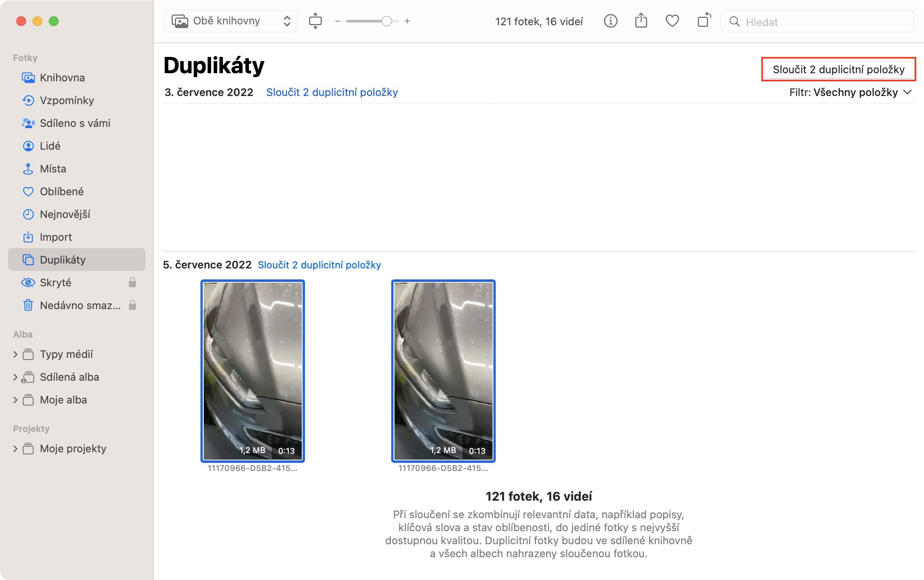Image resolution: width=924 pixels, height=580 pixels.
Task: Click the zoom-out minus icon
Action: [337, 21]
